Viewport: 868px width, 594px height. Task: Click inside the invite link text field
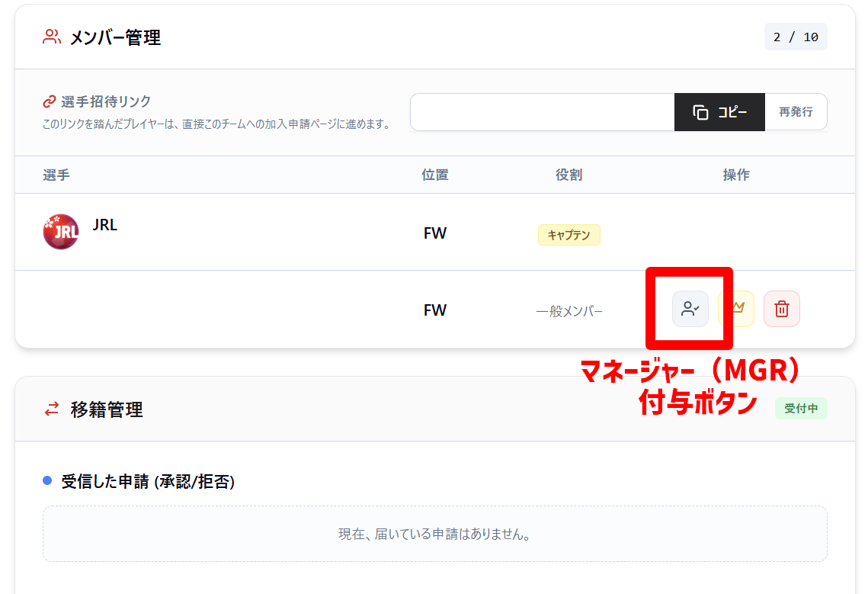tap(542, 112)
